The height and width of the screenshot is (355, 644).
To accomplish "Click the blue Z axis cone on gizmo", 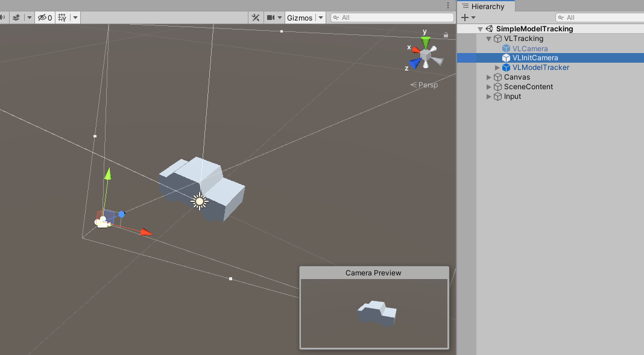I will click(x=415, y=64).
